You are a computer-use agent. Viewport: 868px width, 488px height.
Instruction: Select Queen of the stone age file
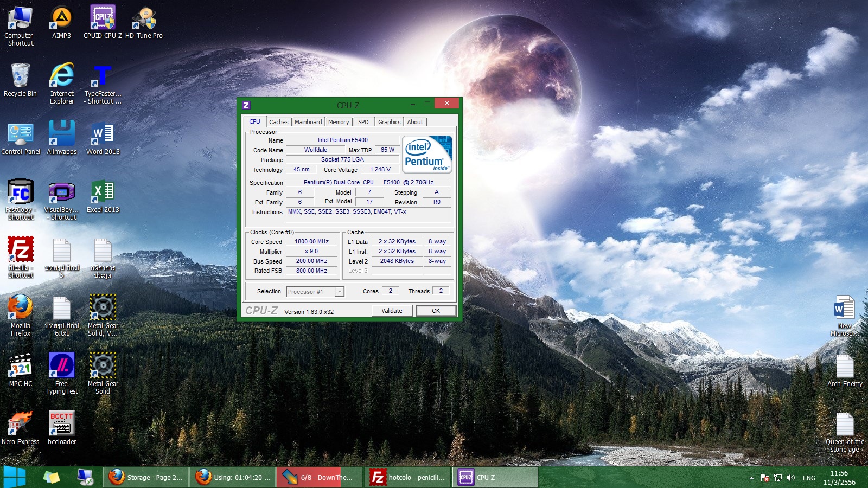[845, 432]
